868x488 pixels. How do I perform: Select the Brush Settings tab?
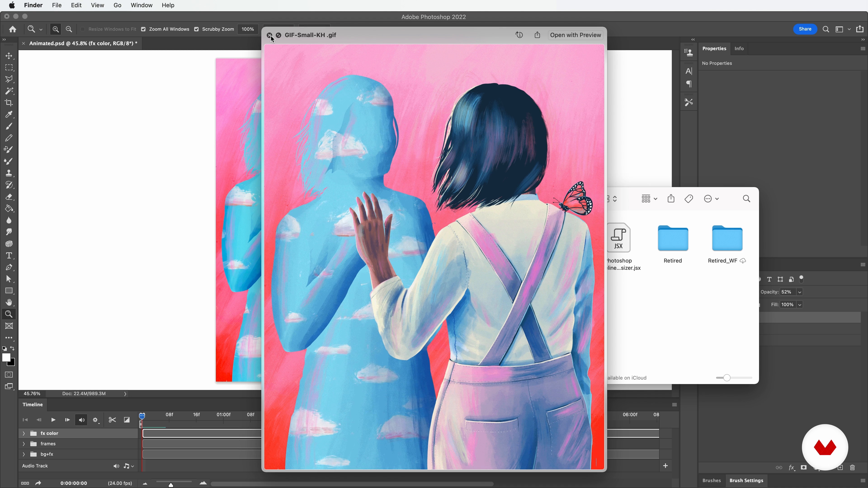point(746,481)
